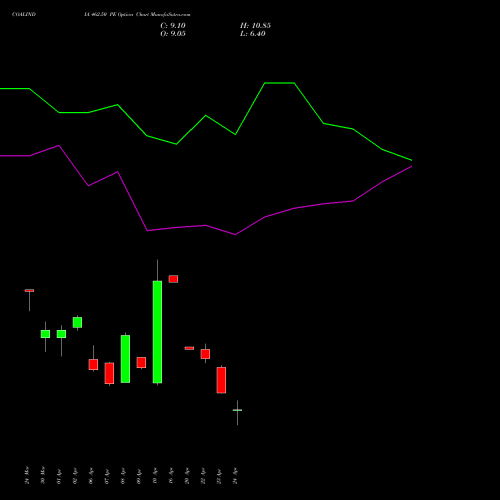Image resolution: width=500 pixels, height=500 pixels.
Task: Click the '07 Apr' date axis label
Action: point(107,476)
